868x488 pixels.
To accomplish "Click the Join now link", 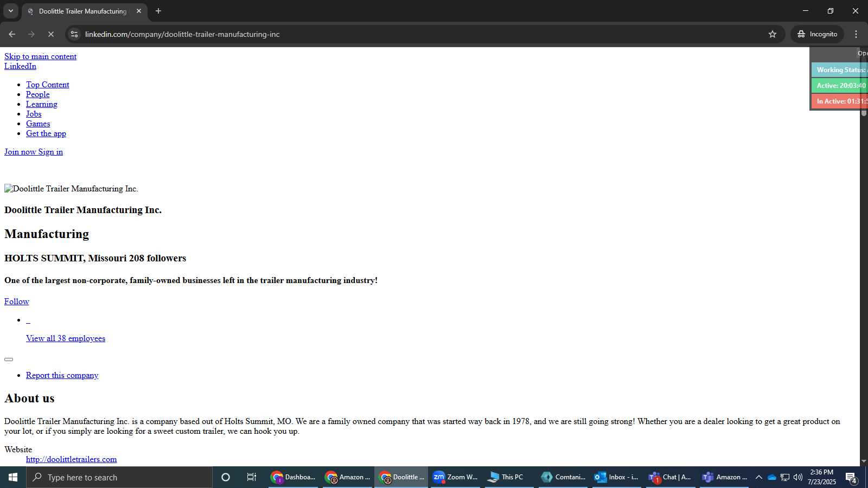I will point(20,152).
